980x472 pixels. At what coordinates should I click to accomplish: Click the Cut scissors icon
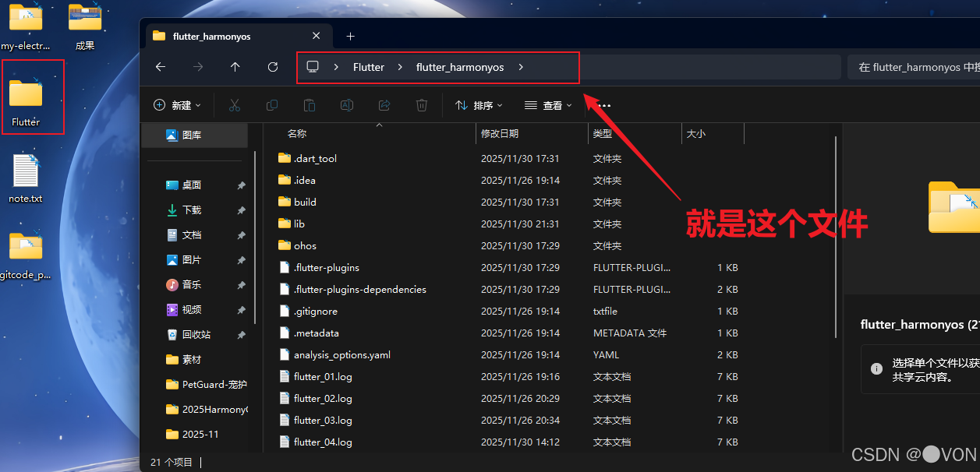point(234,105)
